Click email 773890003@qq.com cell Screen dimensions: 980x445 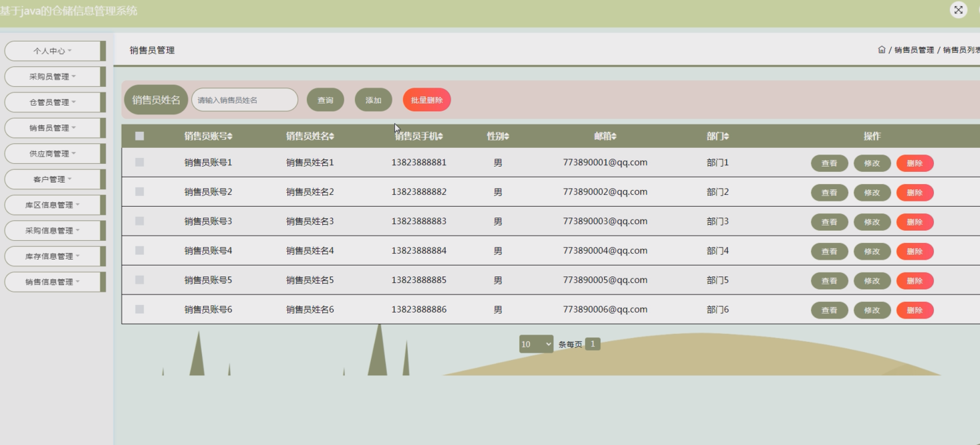[605, 221]
